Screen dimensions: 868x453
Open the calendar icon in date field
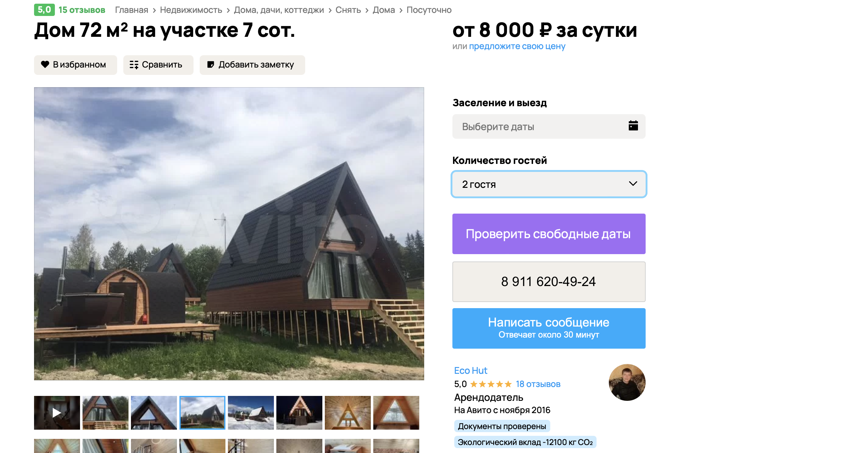[x=633, y=126]
